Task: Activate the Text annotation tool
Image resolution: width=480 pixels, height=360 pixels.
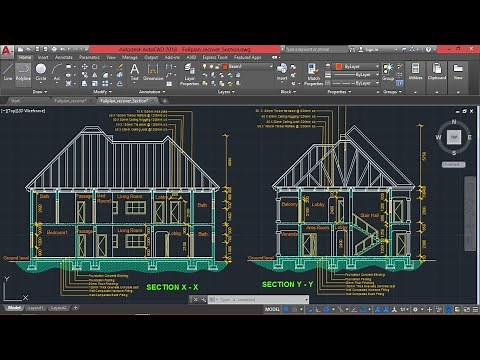Action: tap(134, 72)
